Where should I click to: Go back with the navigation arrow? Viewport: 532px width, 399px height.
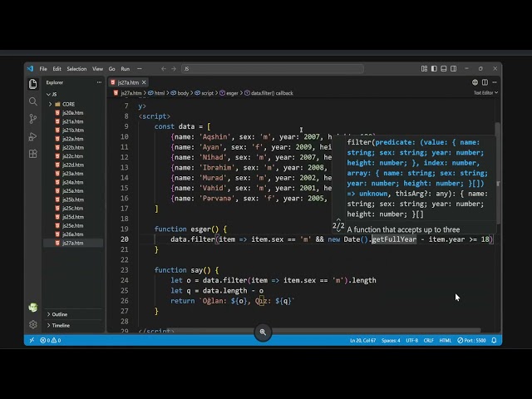pyautogui.click(x=164, y=69)
